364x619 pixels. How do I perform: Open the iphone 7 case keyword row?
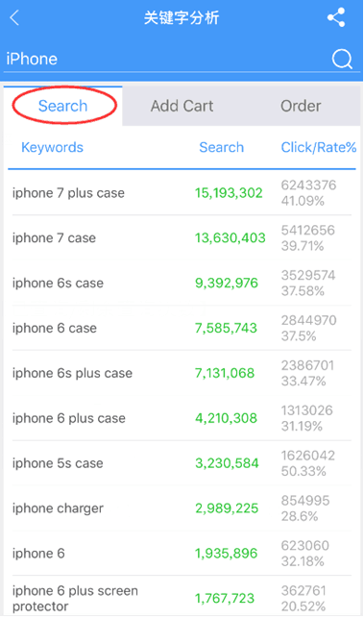click(x=182, y=238)
